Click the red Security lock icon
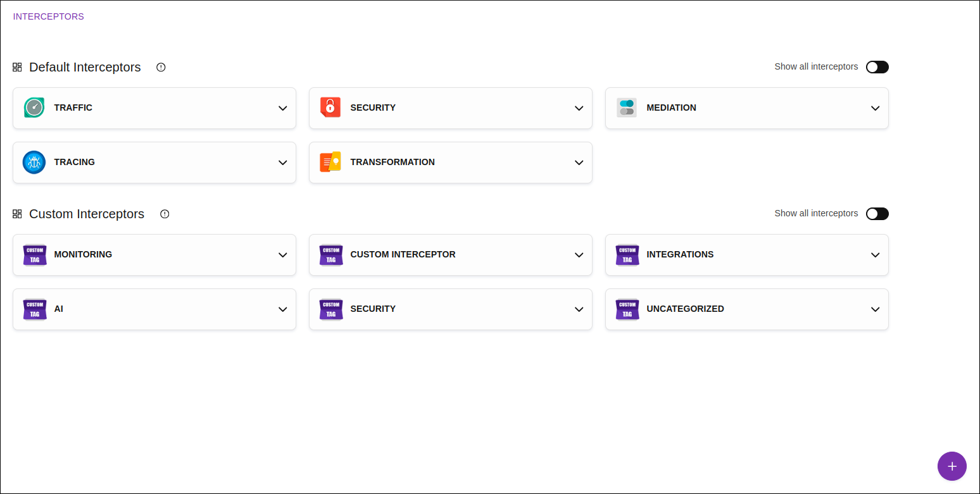The image size is (980, 494). point(330,108)
